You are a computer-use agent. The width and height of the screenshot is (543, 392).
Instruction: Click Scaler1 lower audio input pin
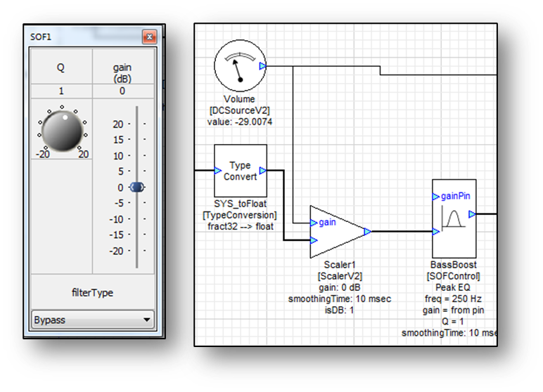click(314, 240)
